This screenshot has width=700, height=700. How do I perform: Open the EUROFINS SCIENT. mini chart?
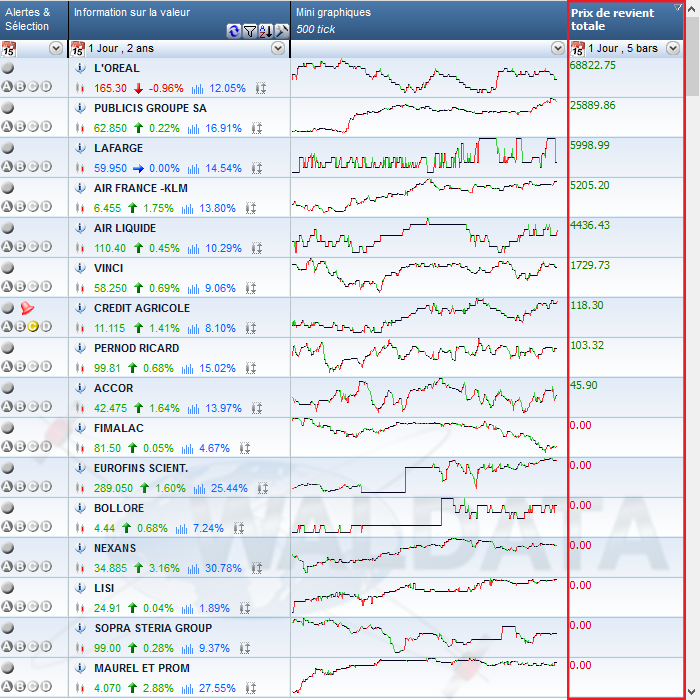point(425,475)
